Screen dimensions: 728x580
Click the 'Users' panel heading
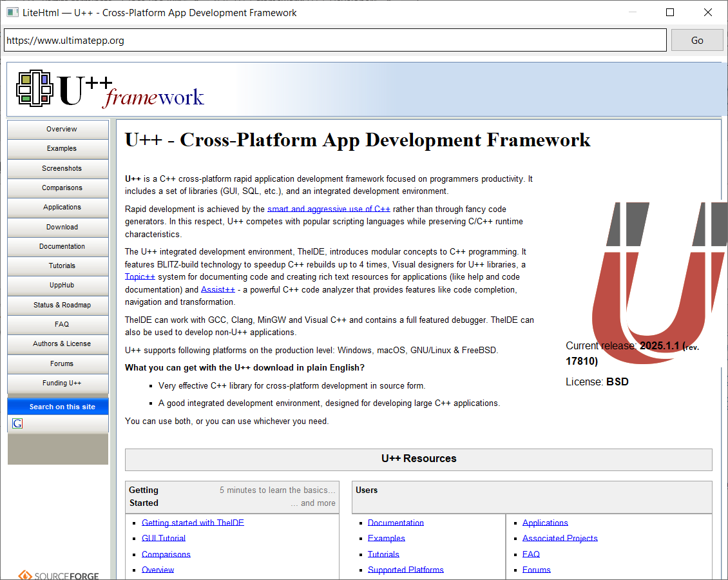(367, 490)
